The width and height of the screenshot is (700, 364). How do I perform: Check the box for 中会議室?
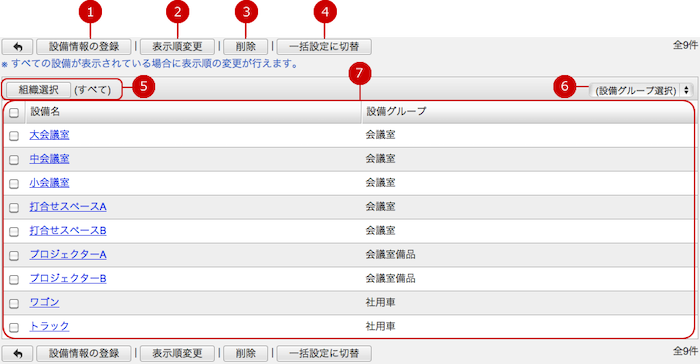(x=14, y=159)
